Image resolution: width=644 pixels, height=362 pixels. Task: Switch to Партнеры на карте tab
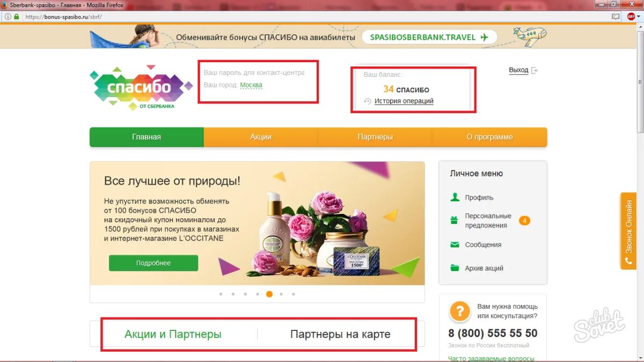point(340,334)
